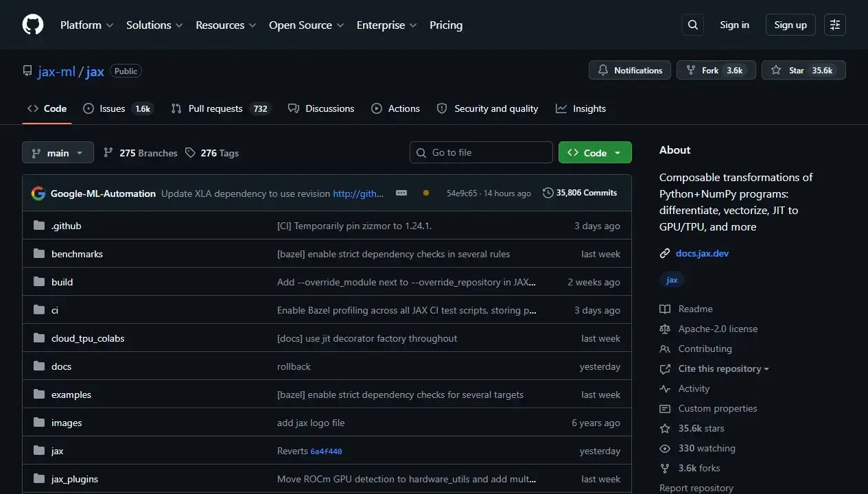Open the Apache-2.0 license link
Screen dimensions: 868x494
click(x=718, y=329)
